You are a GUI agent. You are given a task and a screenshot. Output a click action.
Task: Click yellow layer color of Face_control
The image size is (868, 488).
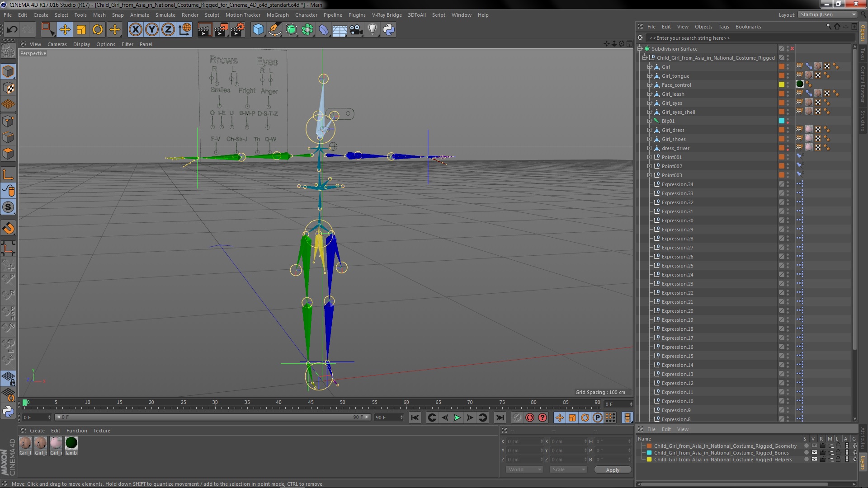pyautogui.click(x=781, y=85)
